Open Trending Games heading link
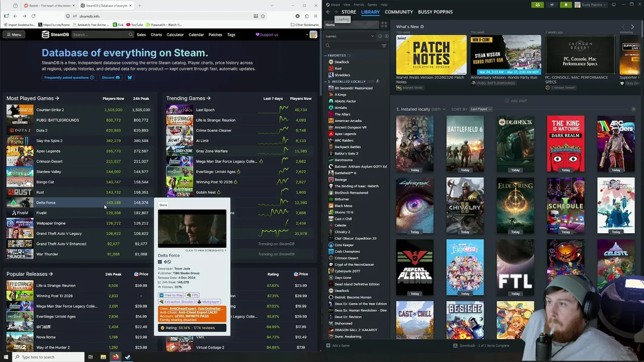 188,99
